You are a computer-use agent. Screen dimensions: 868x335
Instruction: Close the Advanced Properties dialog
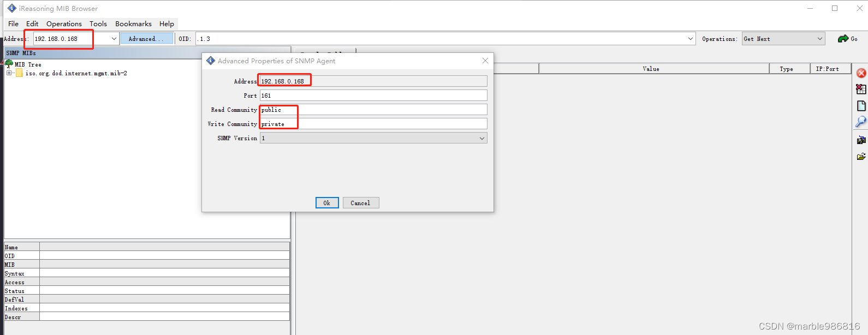[x=485, y=61]
